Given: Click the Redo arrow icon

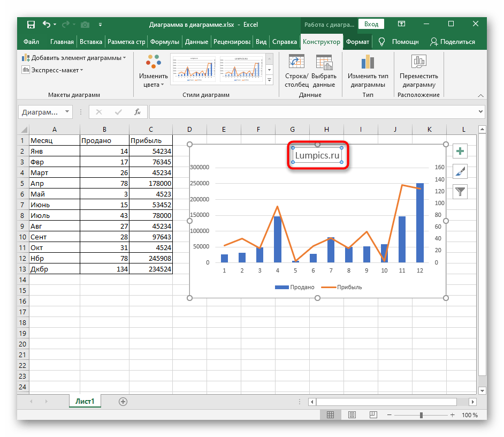Looking at the screenshot, I should click(x=66, y=24).
